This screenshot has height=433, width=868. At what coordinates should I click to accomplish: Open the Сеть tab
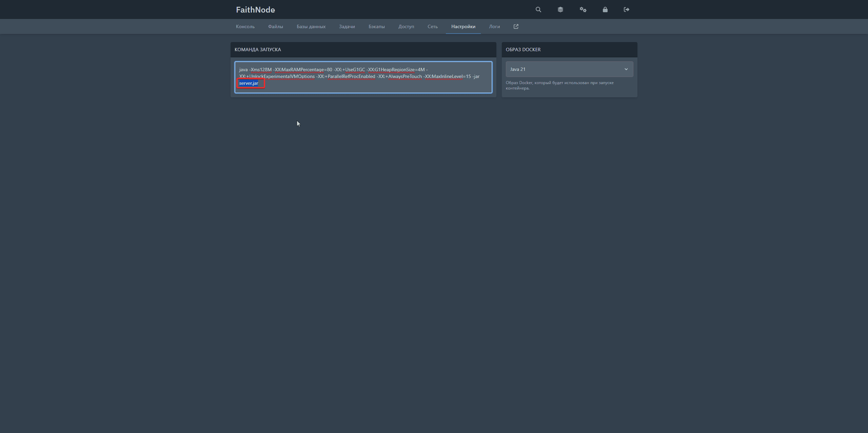[x=432, y=26]
